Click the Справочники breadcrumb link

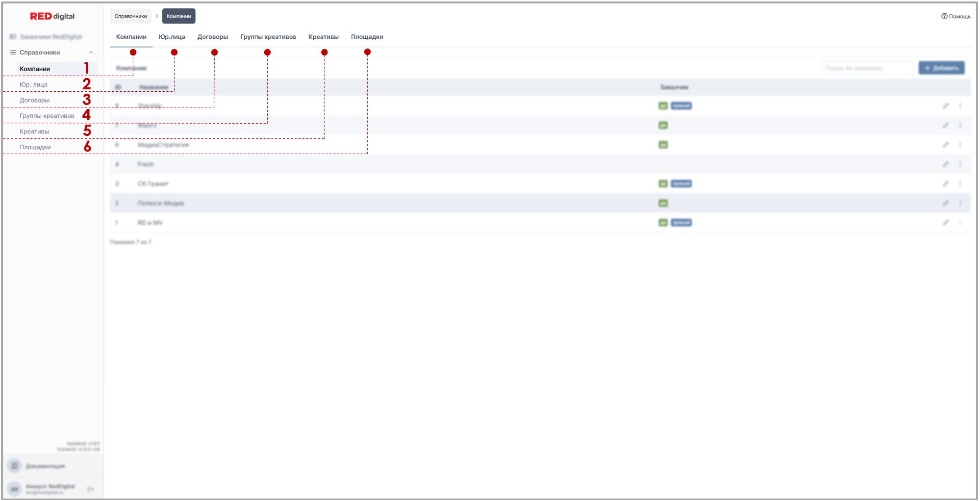130,16
